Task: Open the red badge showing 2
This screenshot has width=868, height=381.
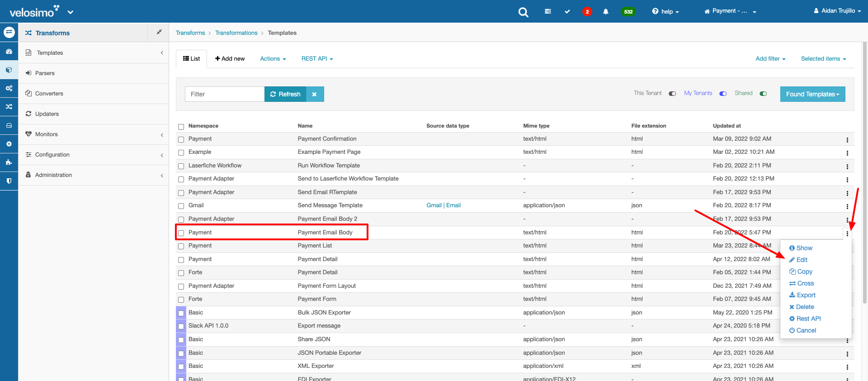Action: pyautogui.click(x=587, y=12)
